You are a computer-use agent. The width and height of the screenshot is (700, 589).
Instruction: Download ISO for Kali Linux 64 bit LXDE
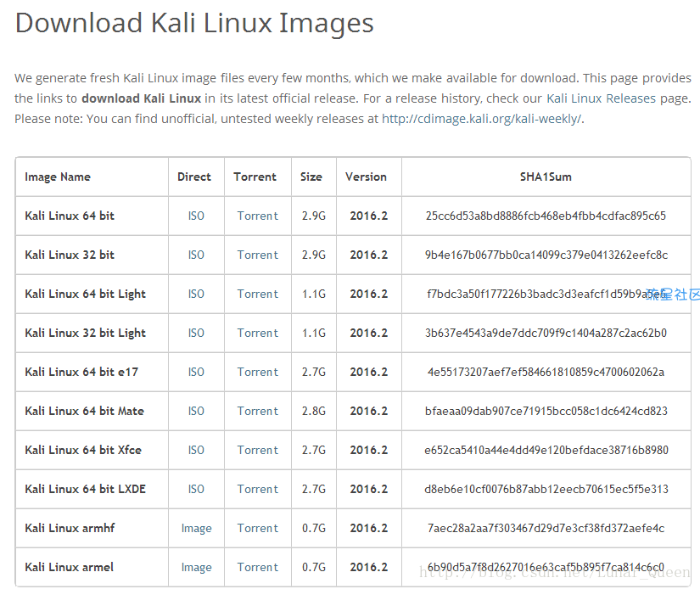pyautogui.click(x=196, y=489)
